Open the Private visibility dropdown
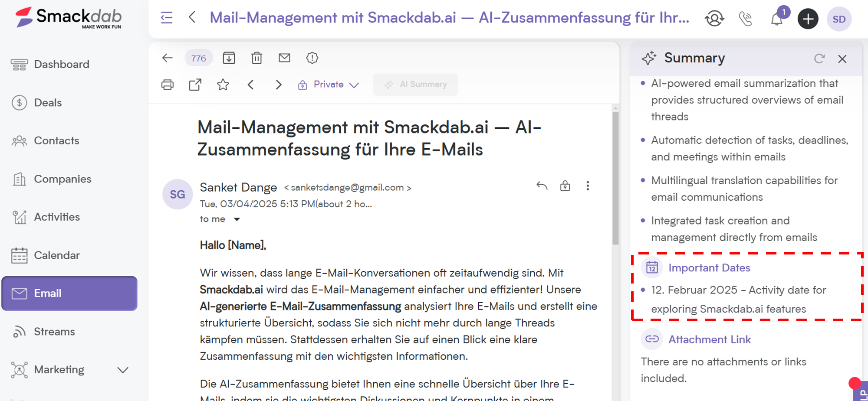Image resolution: width=868 pixels, height=401 pixels. point(329,85)
